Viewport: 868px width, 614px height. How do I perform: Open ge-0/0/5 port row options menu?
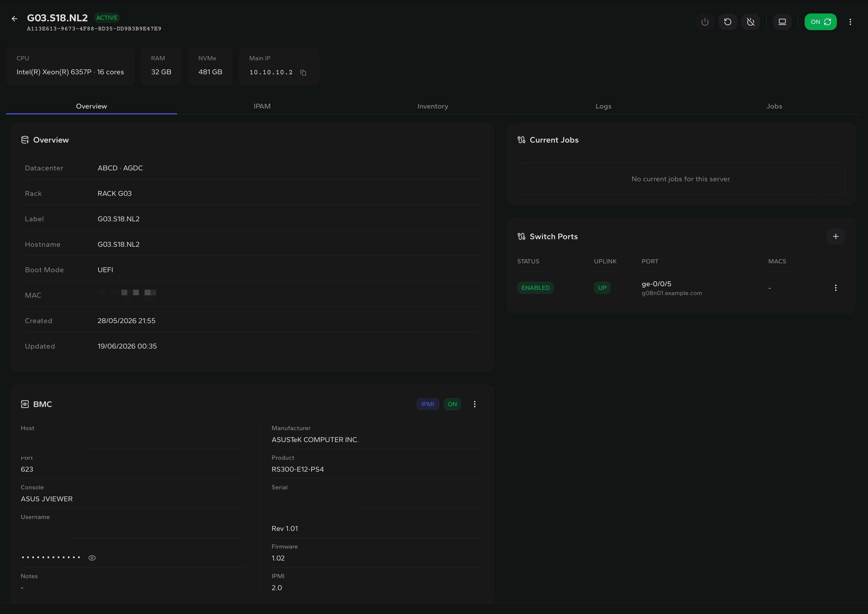836,288
